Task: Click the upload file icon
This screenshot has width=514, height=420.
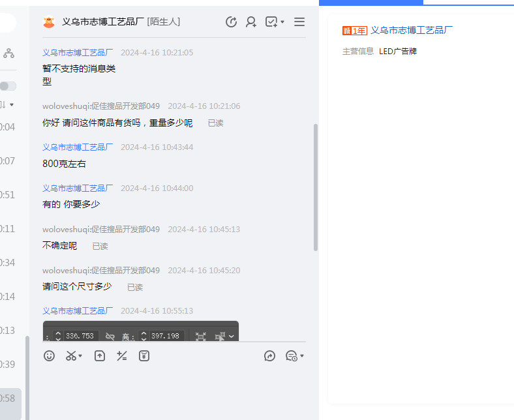Action: tap(99, 356)
